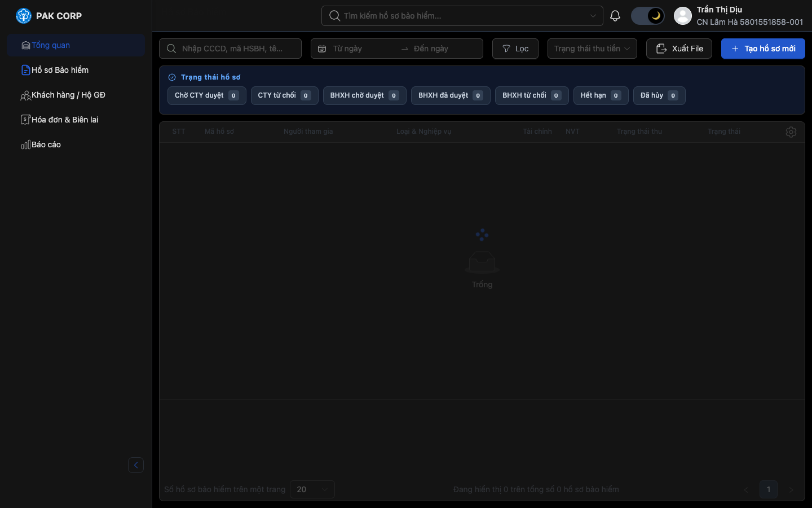Go to Khách hàng / Hộ GĐ
The width and height of the screenshot is (812, 508).
(x=76, y=95)
